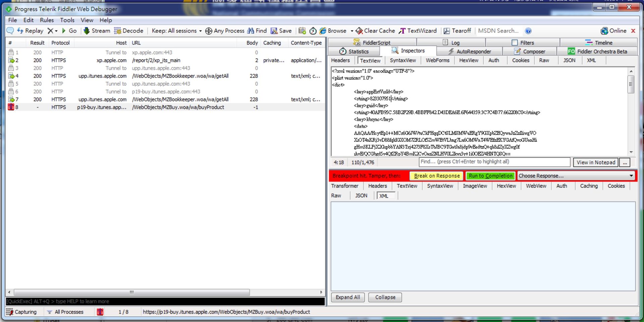Open the Remove (X) sessions dropdown
Viewport: 644px width, 322px height.
(52, 31)
